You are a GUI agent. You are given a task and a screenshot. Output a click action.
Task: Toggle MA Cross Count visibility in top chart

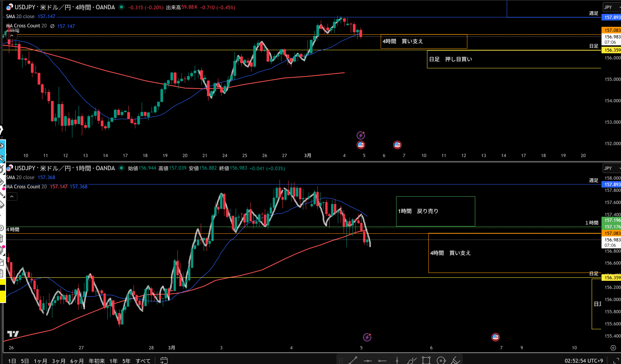point(52,26)
